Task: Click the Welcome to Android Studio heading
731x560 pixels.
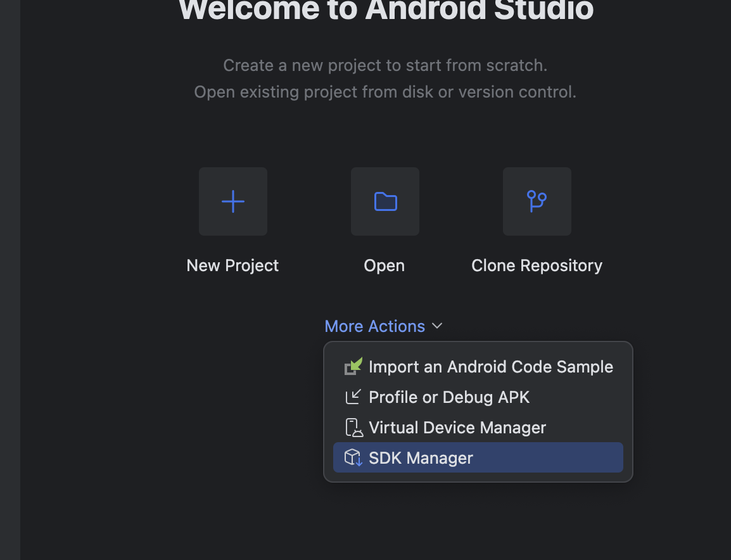Action: point(386,10)
